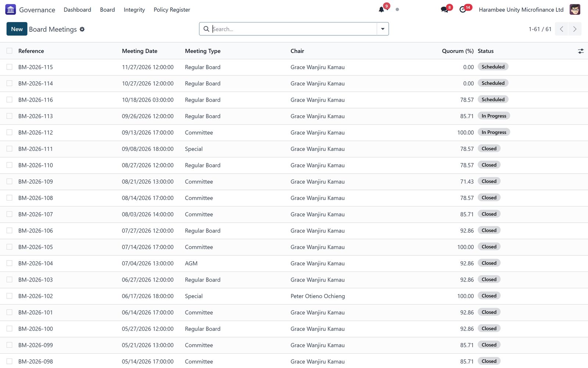Open record BM-2026-101
588x368 pixels.
[x=36, y=312]
